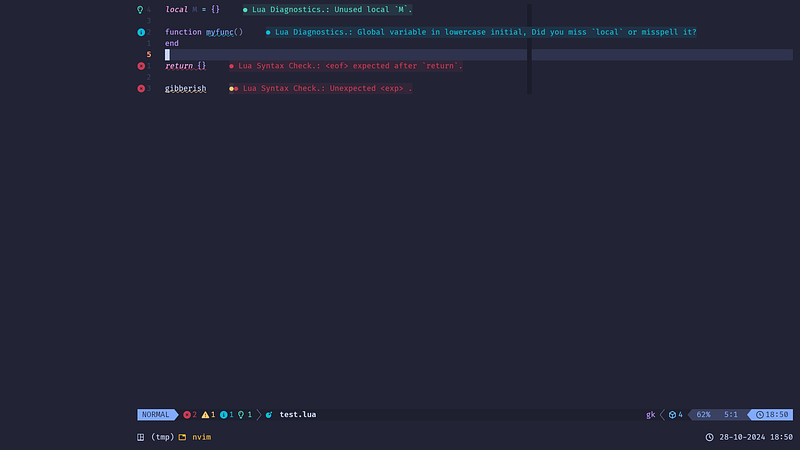Click the 62% scroll position indicator
The height and width of the screenshot is (450, 800).
[704, 415]
